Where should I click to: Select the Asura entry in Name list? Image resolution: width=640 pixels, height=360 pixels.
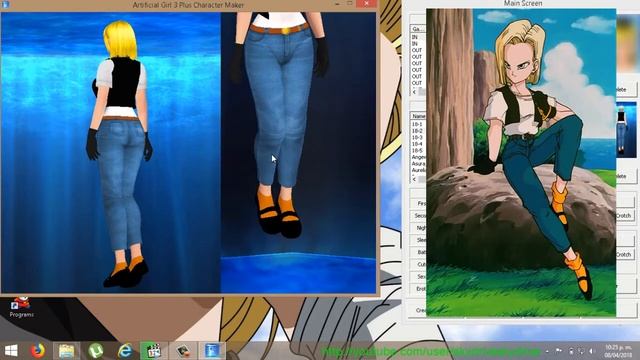pos(418,163)
